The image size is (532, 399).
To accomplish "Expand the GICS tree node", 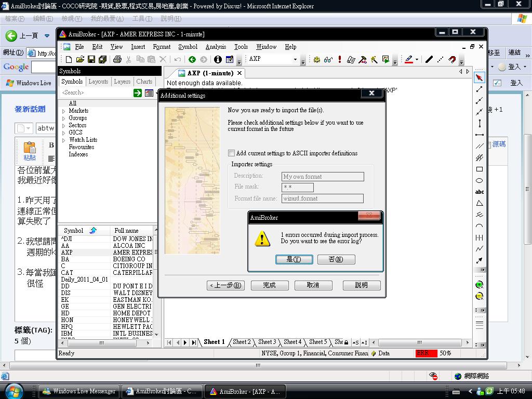I will tap(63, 132).
